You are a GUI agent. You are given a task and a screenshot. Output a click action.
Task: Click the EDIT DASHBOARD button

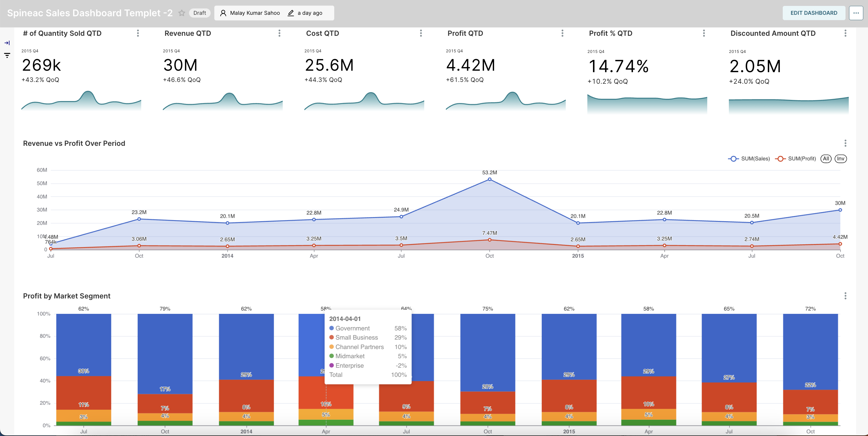(x=814, y=13)
